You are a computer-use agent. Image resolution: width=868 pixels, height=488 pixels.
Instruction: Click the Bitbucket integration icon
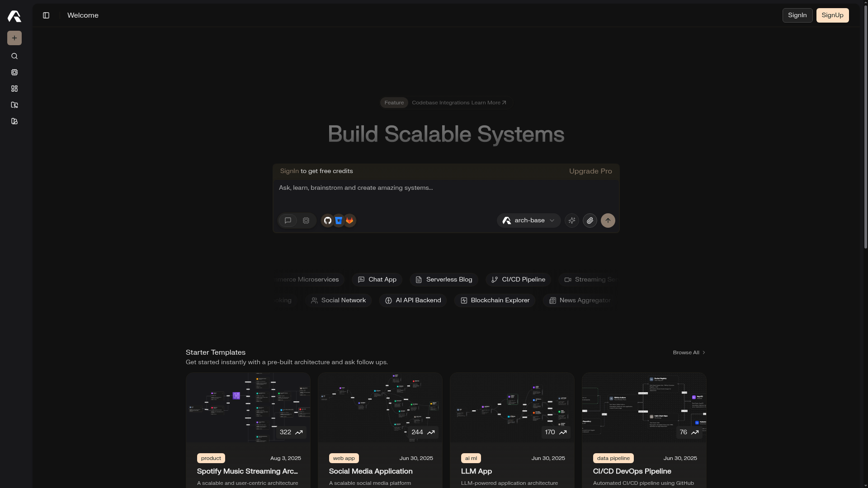(339, 221)
